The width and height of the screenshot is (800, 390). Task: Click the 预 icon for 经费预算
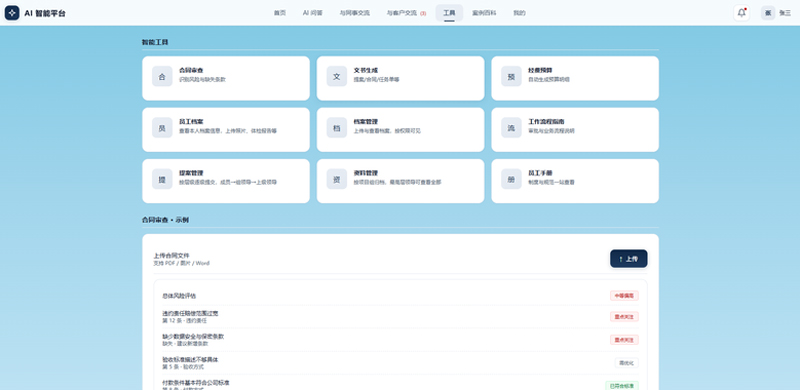[511, 77]
